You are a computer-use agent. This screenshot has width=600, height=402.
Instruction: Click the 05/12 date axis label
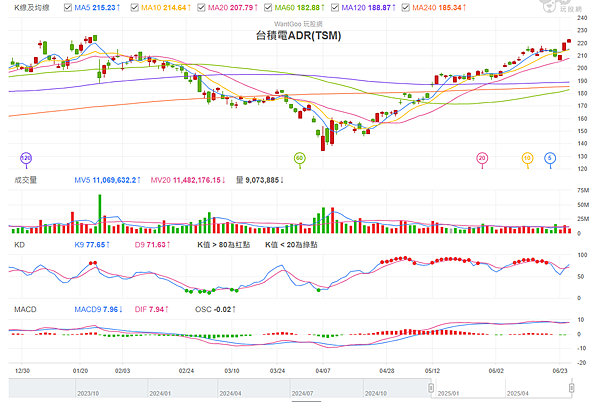point(432,371)
